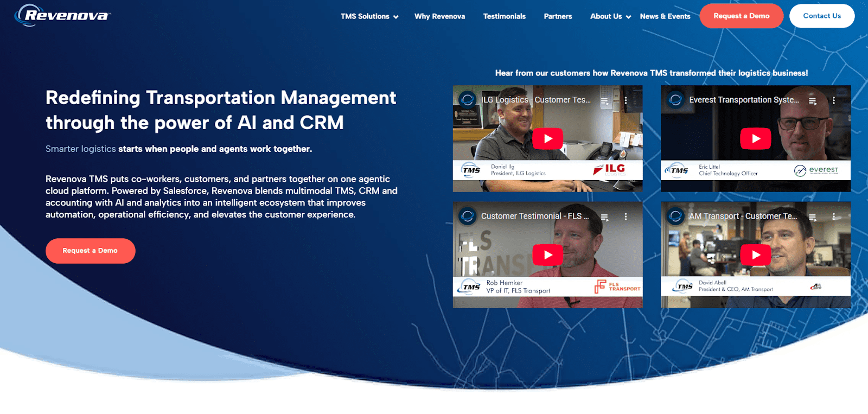868x414 pixels.
Task: Open the Testimonials nav item
Action: point(505,16)
